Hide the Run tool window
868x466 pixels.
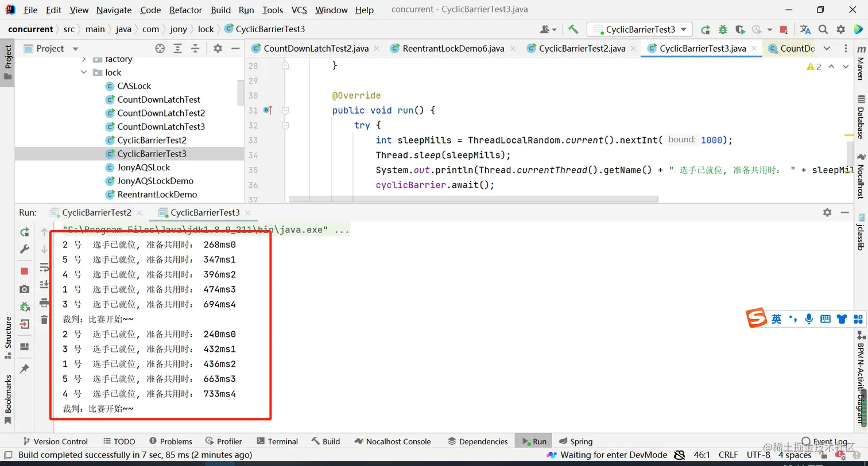point(844,212)
